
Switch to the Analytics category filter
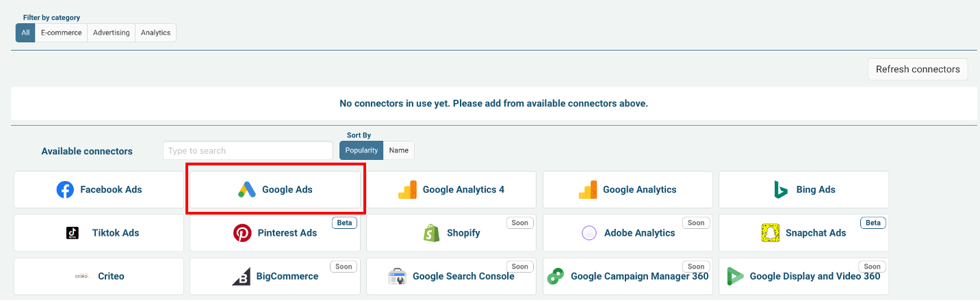[x=155, y=33]
